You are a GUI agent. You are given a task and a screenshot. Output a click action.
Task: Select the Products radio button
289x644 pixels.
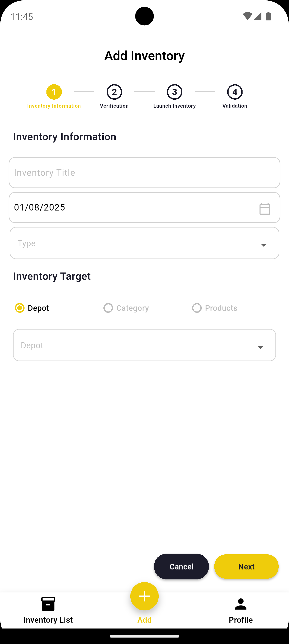pyautogui.click(x=197, y=308)
